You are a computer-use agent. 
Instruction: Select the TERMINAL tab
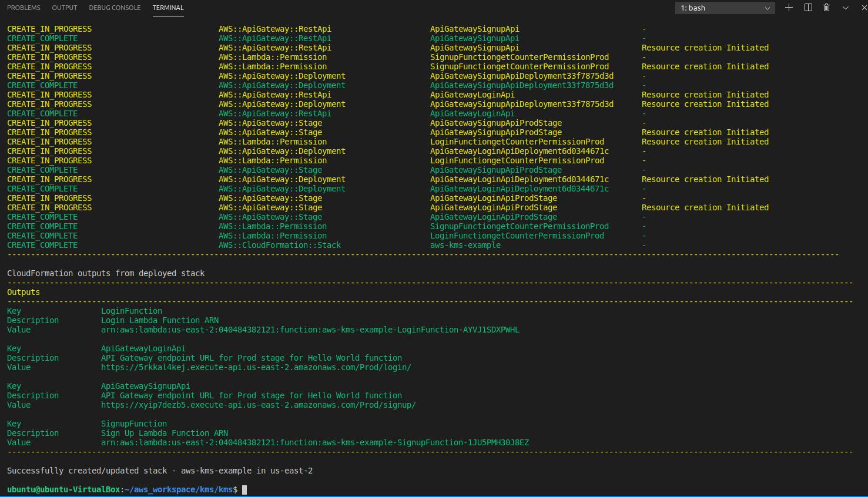point(168,8)
